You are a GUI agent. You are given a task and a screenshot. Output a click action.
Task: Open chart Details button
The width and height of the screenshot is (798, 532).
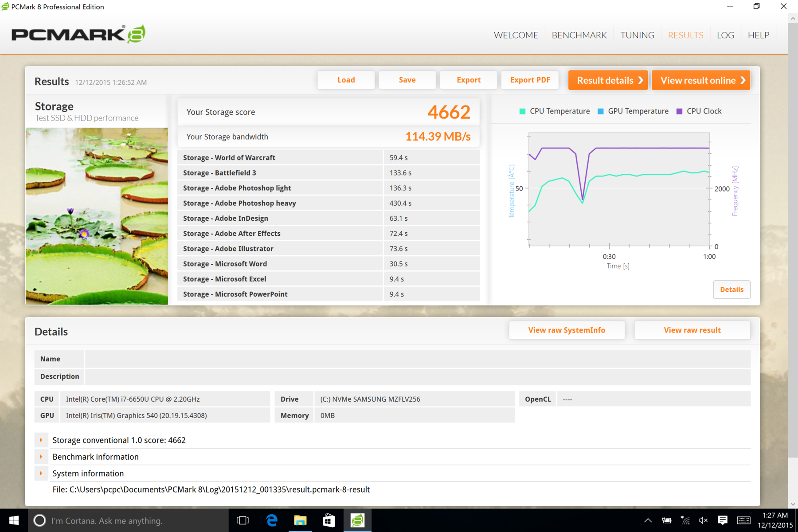(731, 289)
